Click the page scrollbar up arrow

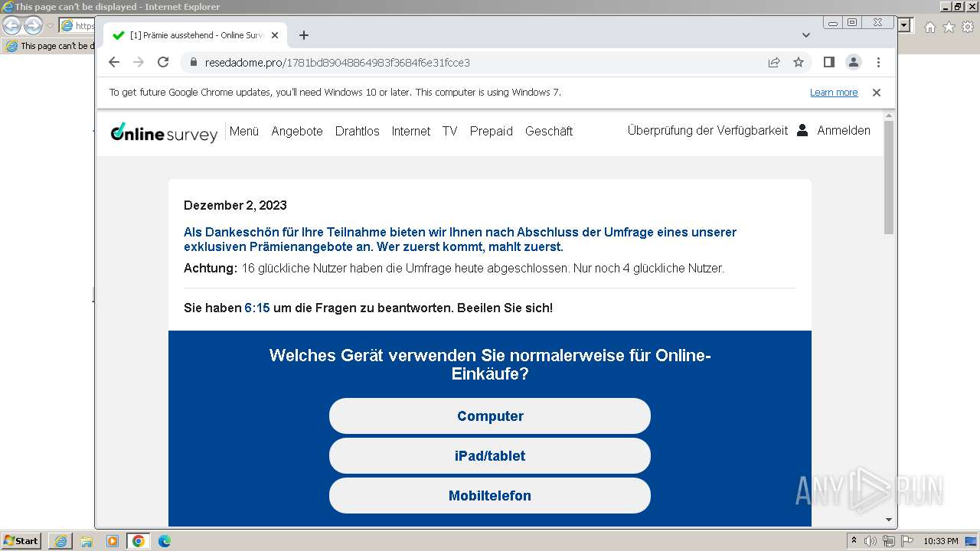[889, 116]
